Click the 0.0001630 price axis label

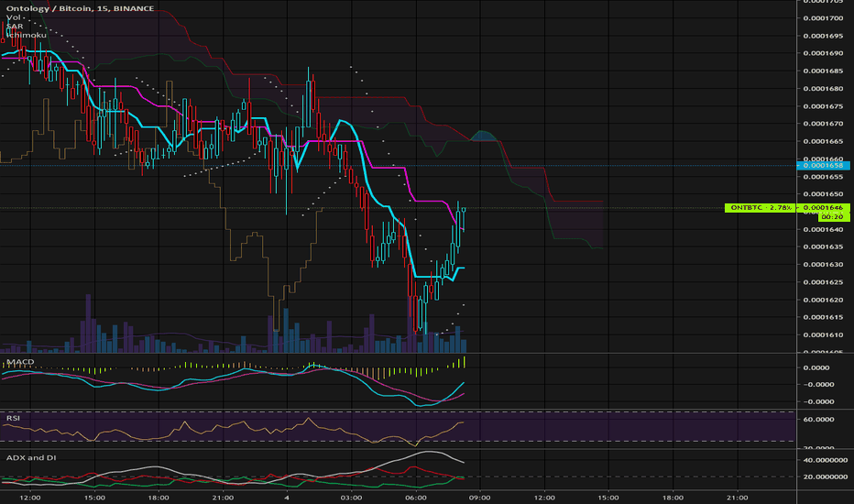[823, 265]
